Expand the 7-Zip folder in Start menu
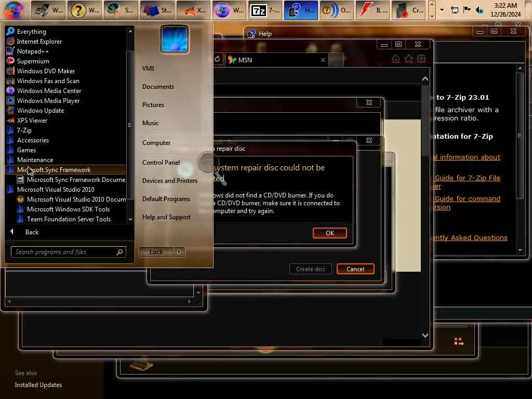 [x=24, y=130]
